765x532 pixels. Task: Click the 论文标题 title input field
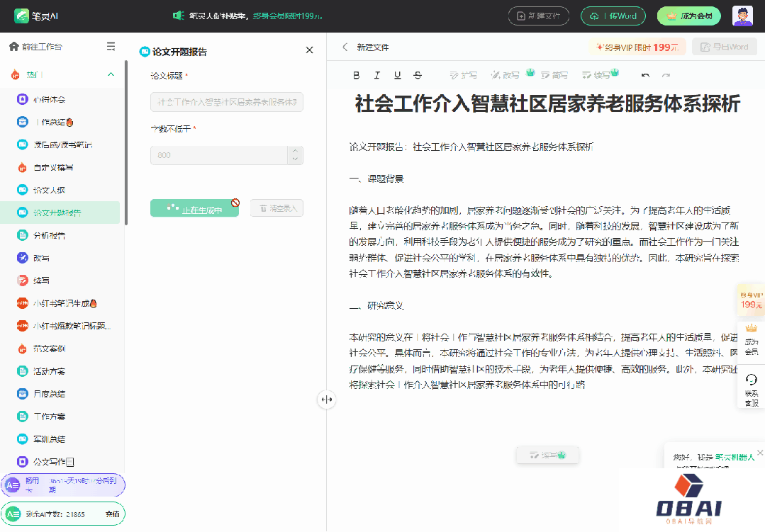(x=227, y=102)
